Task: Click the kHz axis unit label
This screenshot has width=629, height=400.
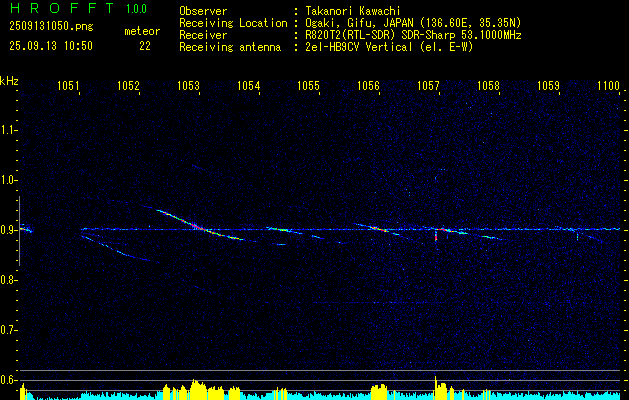Action: pos(9,81)
